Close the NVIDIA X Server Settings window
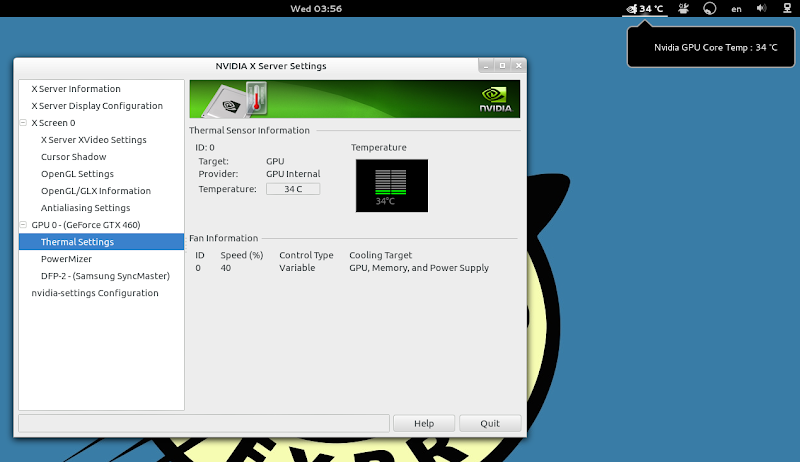This screenshot has height=462, width=800. [518, 66]
